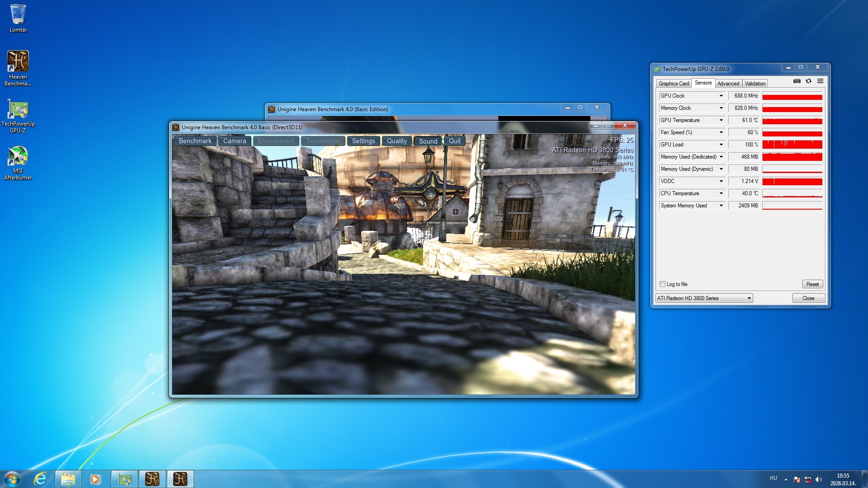
Task: Click the Benchmark button in Heaven
Action: click(x=195, y=141)
